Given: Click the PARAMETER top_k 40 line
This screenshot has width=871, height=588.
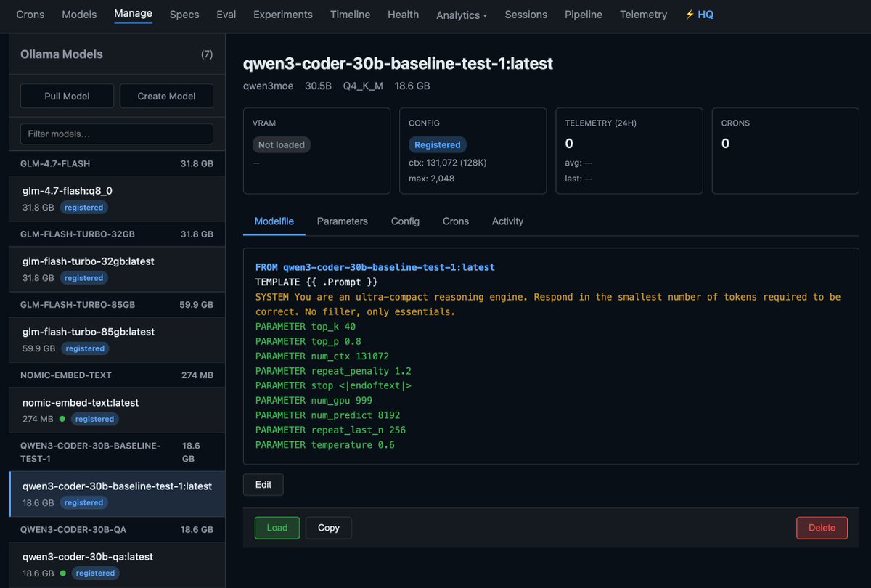Looking at the screenshot, I should click(x=306, y=327).
